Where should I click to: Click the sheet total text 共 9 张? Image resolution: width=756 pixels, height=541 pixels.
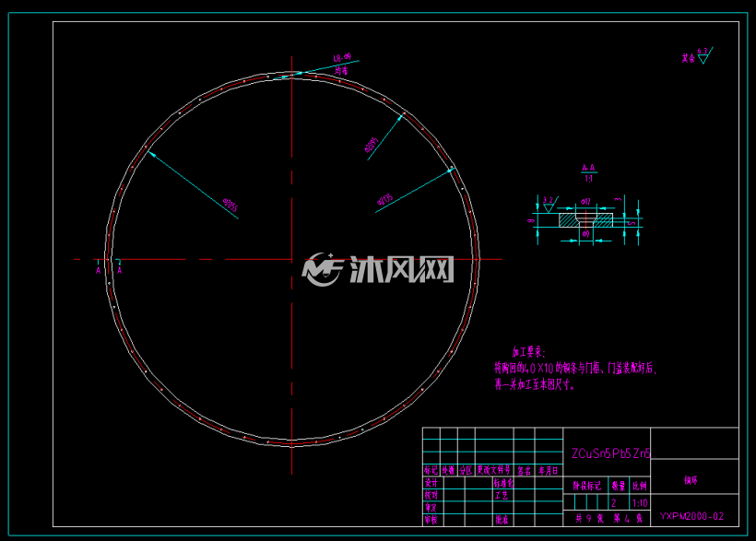coord(589,518)
